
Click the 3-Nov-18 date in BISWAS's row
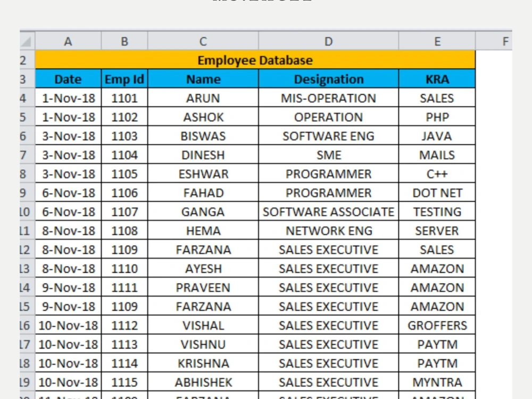tap(68, 136)
